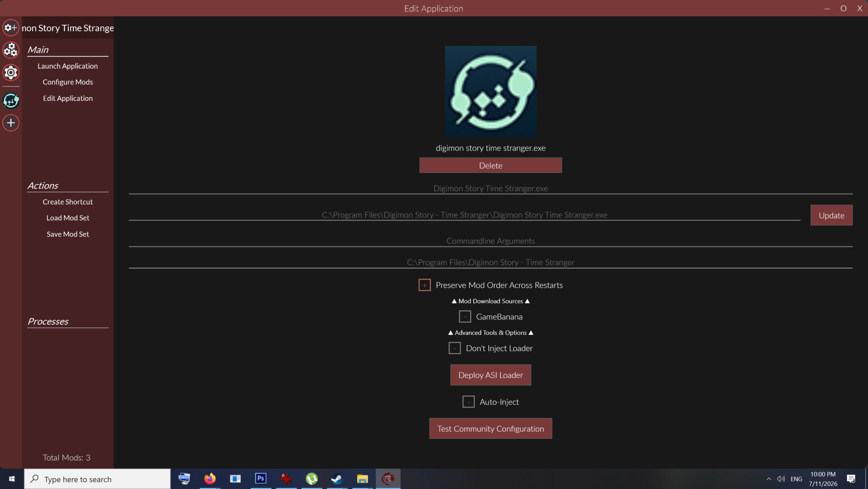
Task: Click the circled plus sidebar icon
Action: coord(11,123)
